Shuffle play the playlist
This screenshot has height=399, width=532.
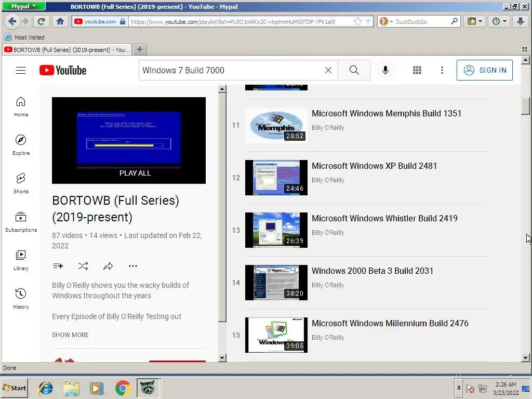[83, 266]
